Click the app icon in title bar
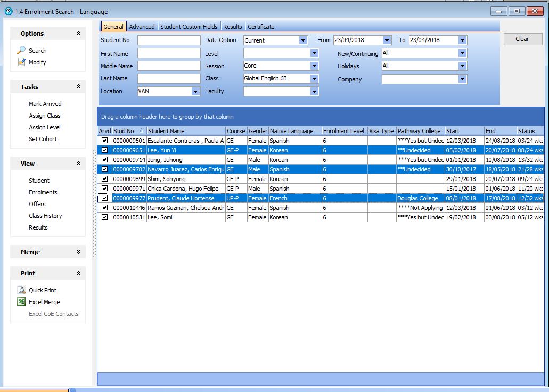The height and width of the screenshot is (392, 549). tap(8, 11)
